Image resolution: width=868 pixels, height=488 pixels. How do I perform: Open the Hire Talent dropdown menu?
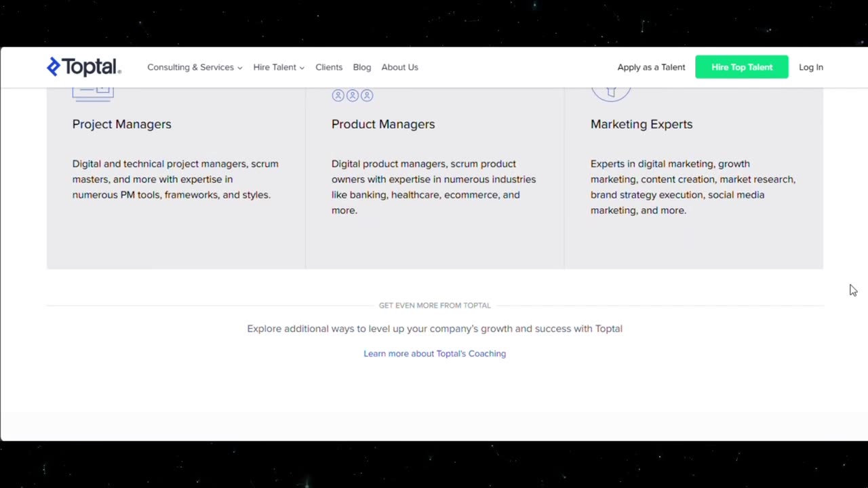[x=278, y=67]
